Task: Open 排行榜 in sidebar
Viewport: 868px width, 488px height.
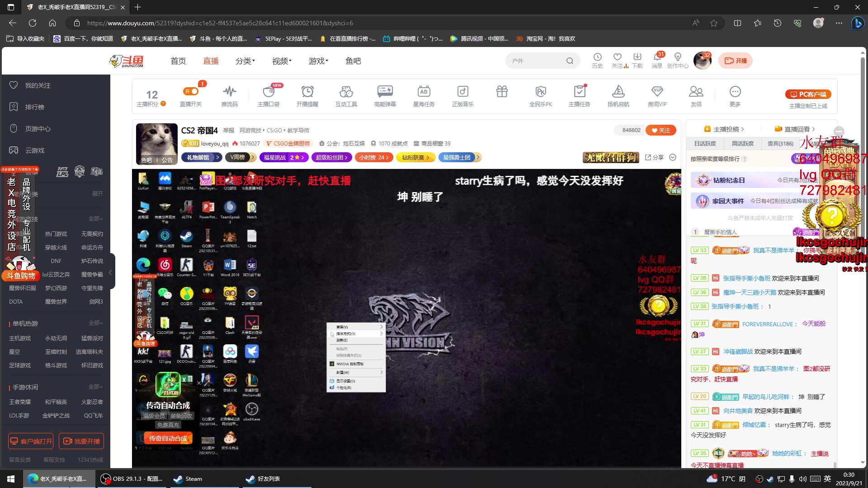Action: (34, 107)
